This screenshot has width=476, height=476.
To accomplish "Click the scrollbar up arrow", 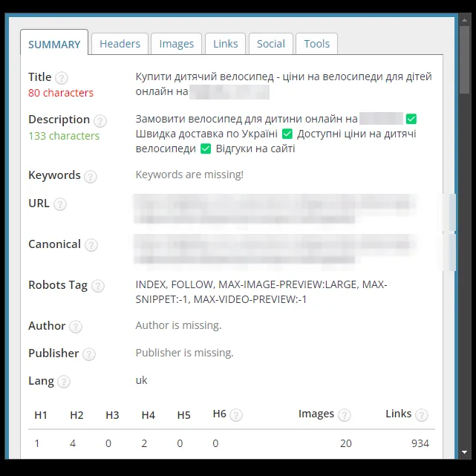I will [464, 20].
